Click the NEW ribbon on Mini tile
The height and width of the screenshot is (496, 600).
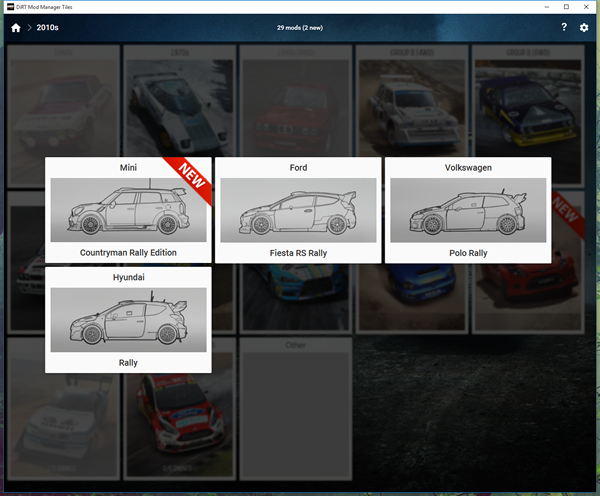click(x=191, y=176)
